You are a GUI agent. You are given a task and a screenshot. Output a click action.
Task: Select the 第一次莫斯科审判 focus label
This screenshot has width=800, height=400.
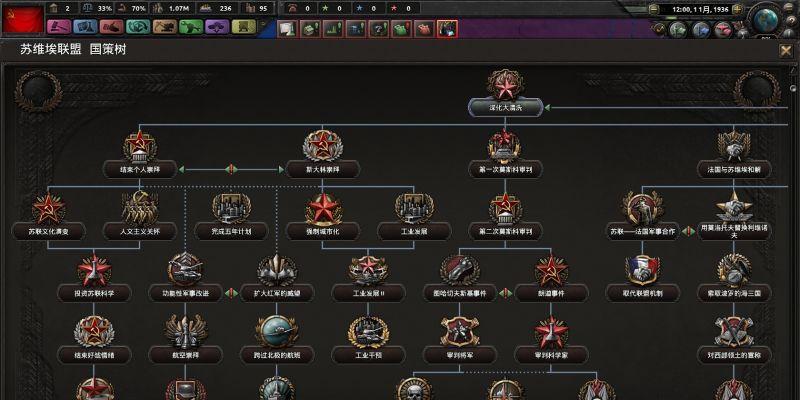(506, 169)
